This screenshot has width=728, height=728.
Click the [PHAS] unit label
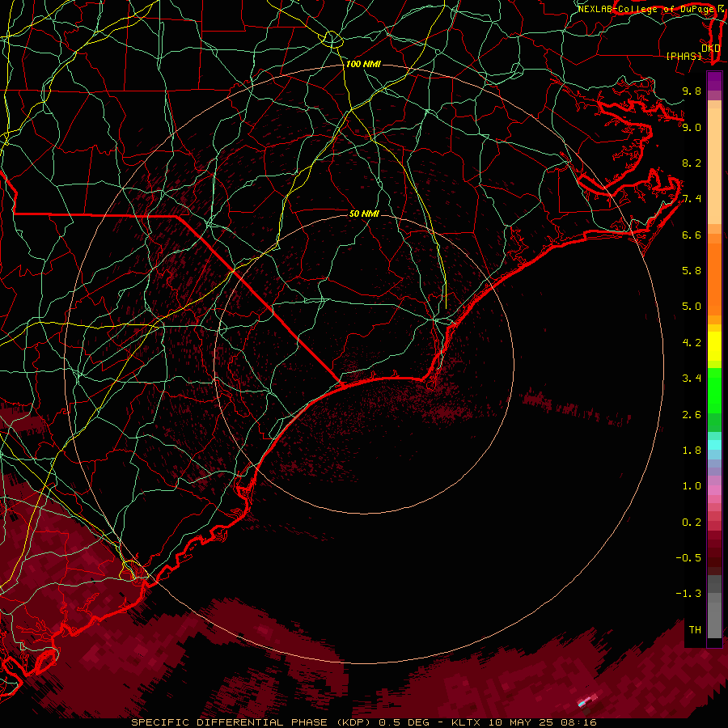[x=684, y=57]
